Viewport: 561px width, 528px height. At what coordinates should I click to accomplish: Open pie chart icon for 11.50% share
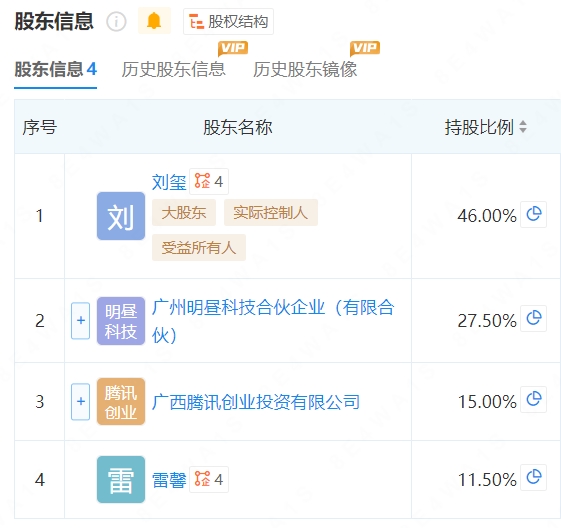pos(533,477)
